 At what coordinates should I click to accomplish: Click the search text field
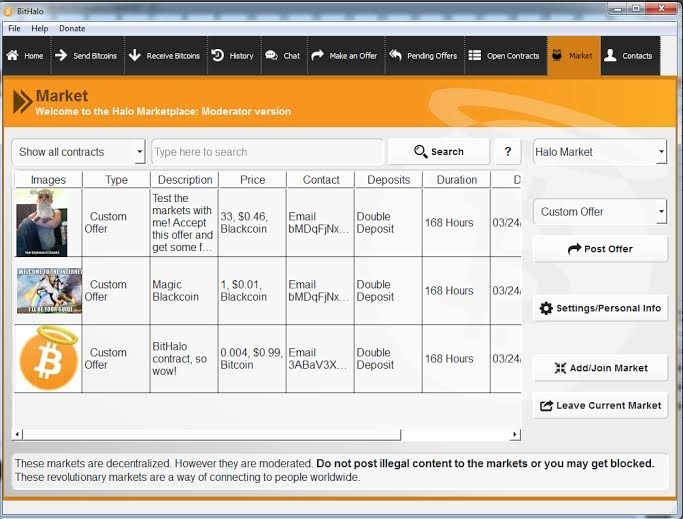click(266, 152)
